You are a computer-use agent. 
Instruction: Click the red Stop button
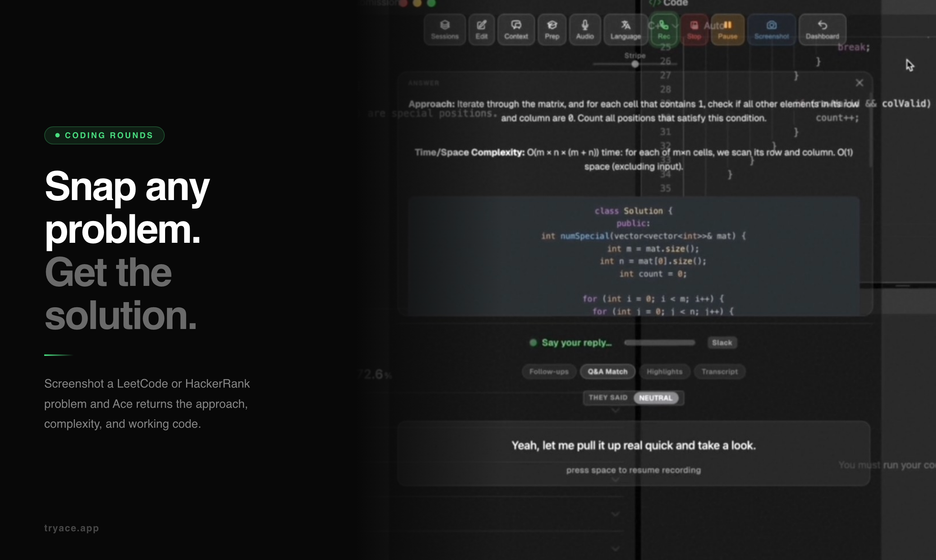coord(694,30)
